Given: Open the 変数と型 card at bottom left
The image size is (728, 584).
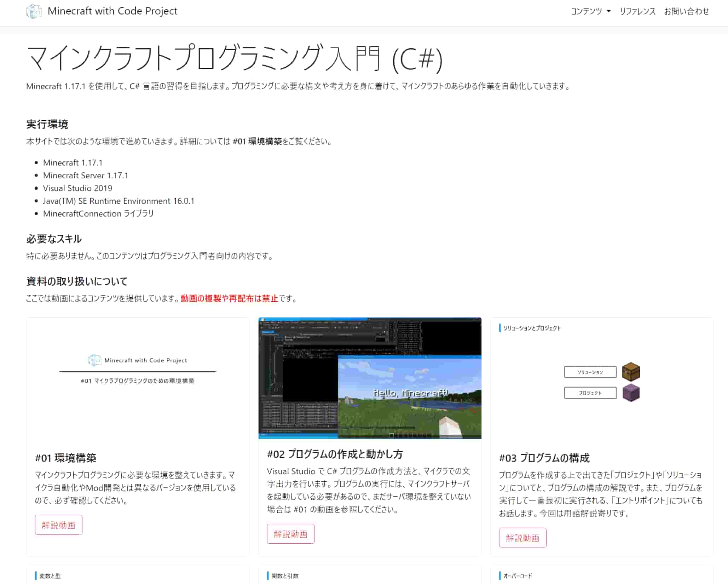Looking at the screenshot, I should click(x=138, y=576).
